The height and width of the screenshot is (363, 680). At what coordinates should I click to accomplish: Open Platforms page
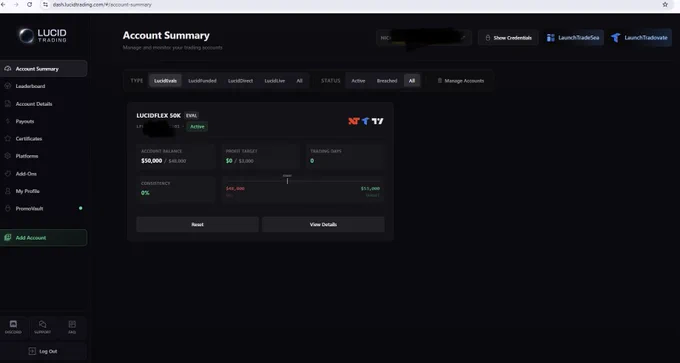[x=43, y=156]
